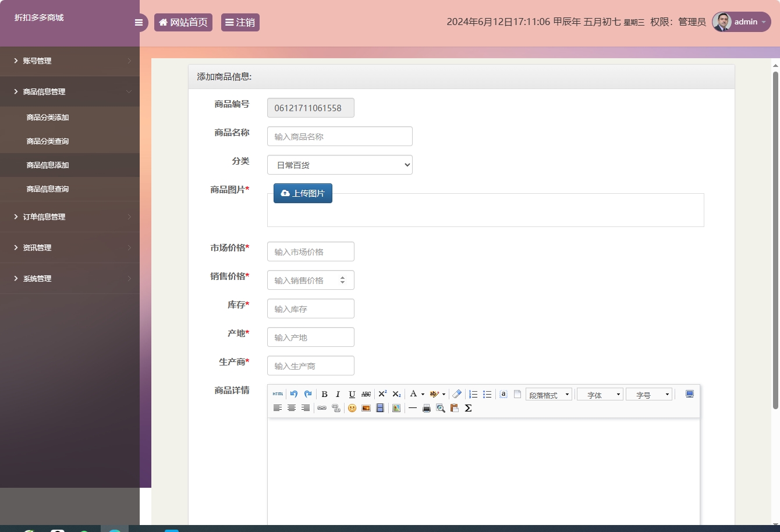Undo the last edit in the editor

pyautogui.click(x=293, y=394)
